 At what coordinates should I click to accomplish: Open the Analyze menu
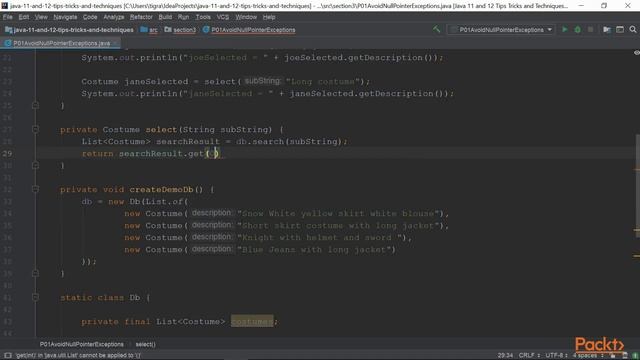point(113,17)
